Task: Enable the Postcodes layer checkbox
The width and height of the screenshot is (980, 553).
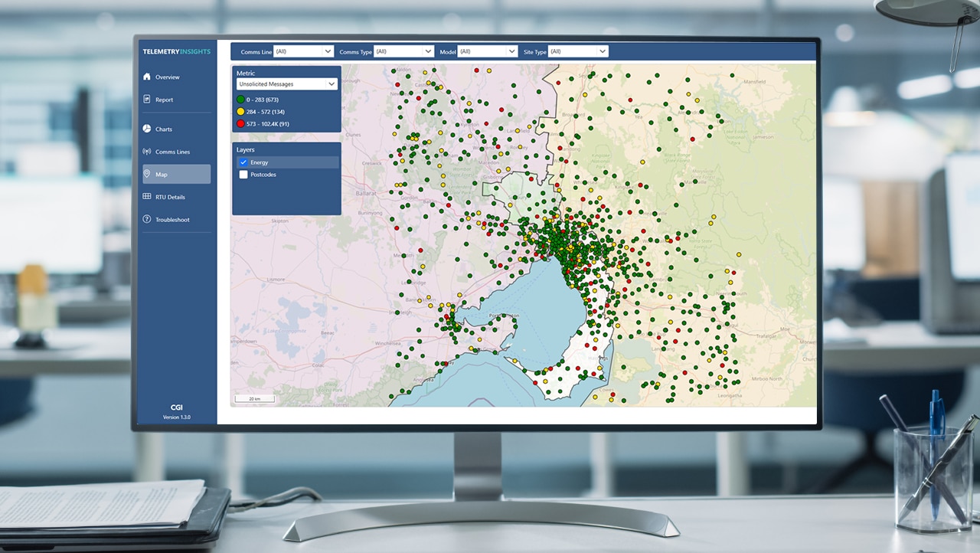Action: pyautogui.click(x=243, y=175)
